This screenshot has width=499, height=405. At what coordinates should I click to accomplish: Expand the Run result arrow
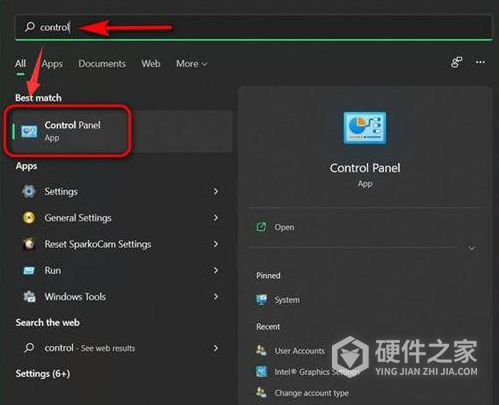[216, 270]
